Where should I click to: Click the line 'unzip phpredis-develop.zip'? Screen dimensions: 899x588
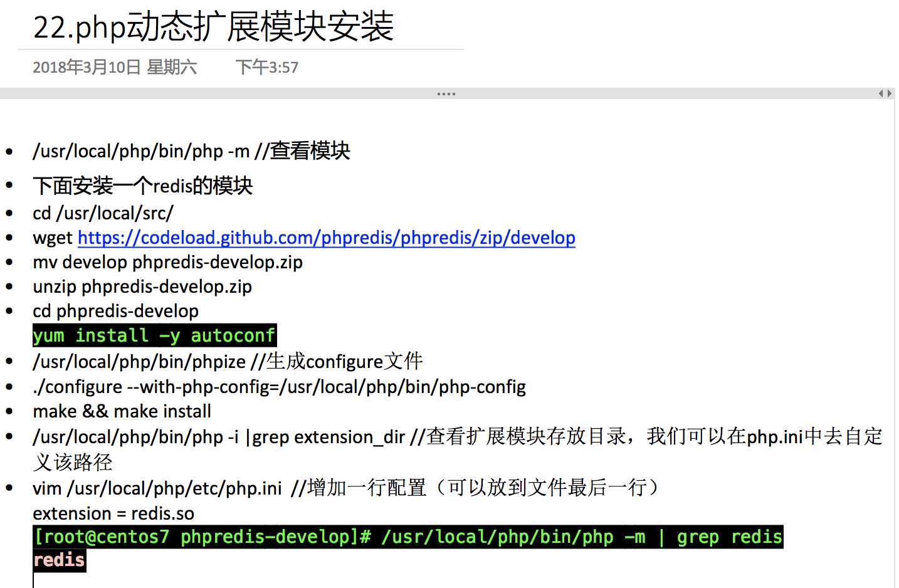pos(142,286)
